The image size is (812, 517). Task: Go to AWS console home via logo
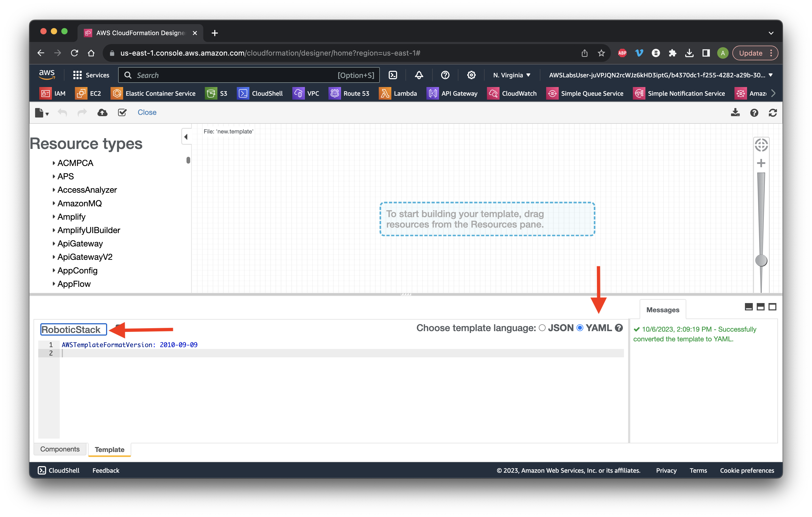tap(47, 74)
